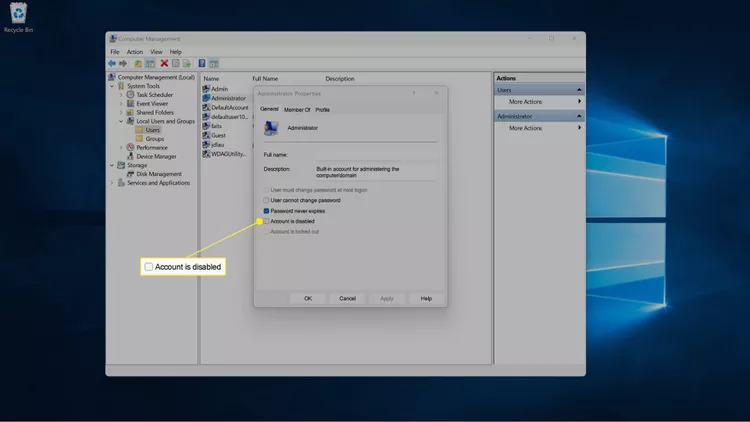
Task: Click the Up One Level folder icon
Action: 139,63
